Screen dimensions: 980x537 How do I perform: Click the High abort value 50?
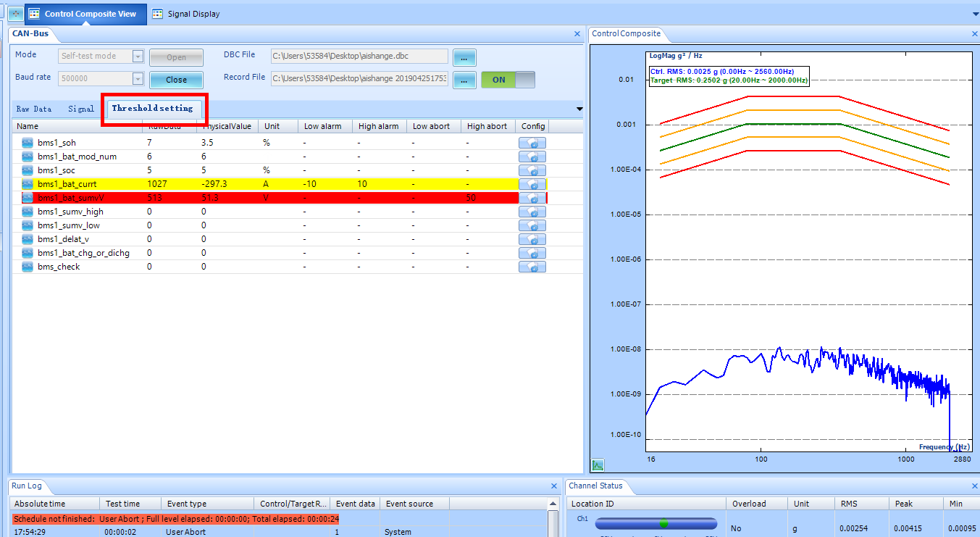pos(472,198)
